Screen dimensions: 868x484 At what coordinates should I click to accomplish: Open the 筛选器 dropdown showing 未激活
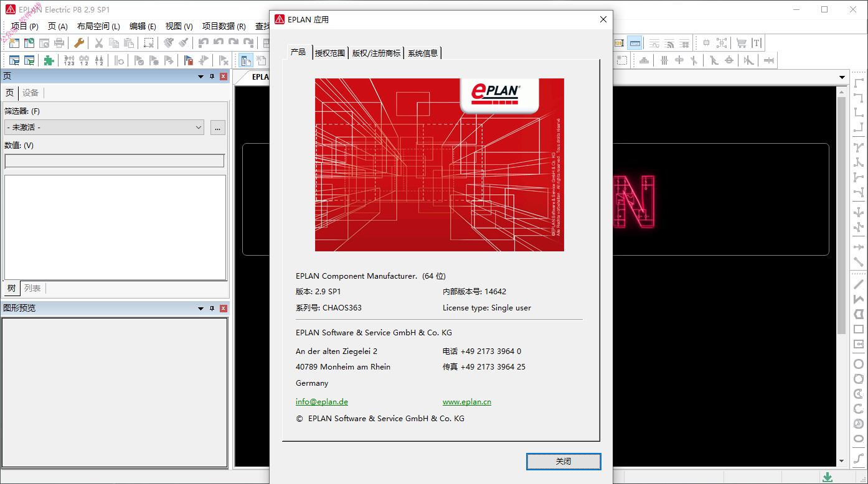[x=105, y=128]
